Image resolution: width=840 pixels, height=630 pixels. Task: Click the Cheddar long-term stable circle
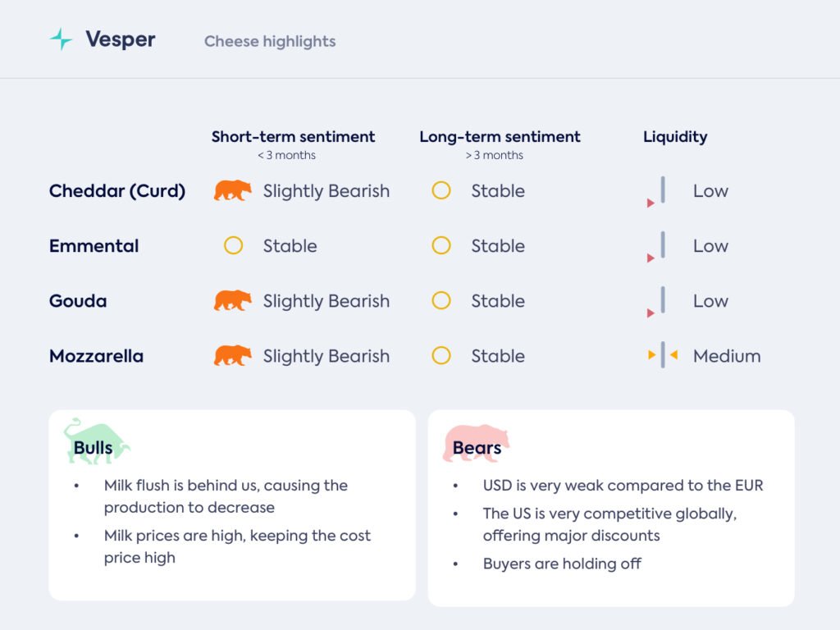(441, 191)
